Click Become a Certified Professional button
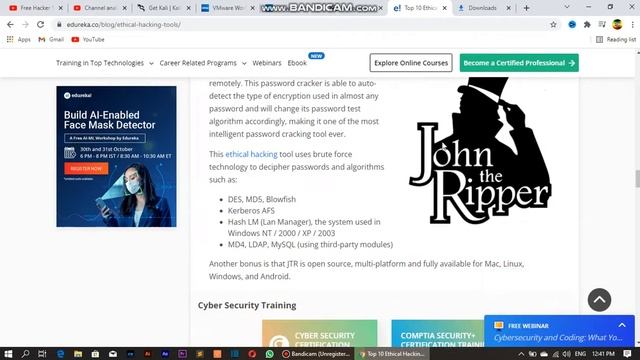This screenshot has height=360, width=640. click(519, 63)
